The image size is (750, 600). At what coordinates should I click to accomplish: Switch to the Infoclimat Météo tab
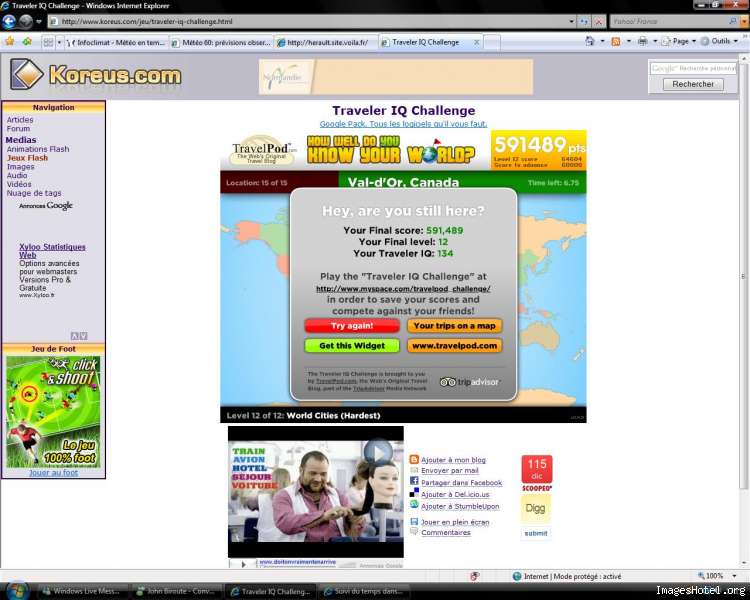pyautogui.click(x=117, y=43)
